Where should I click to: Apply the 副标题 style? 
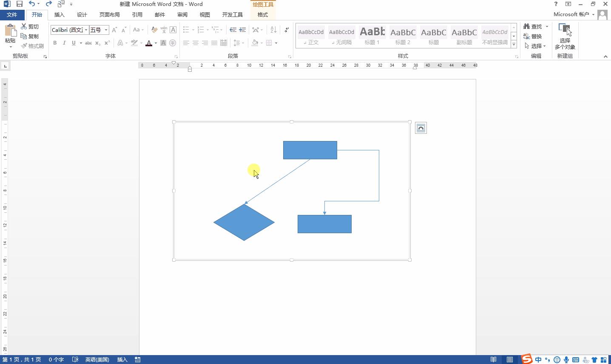[464, 36]
